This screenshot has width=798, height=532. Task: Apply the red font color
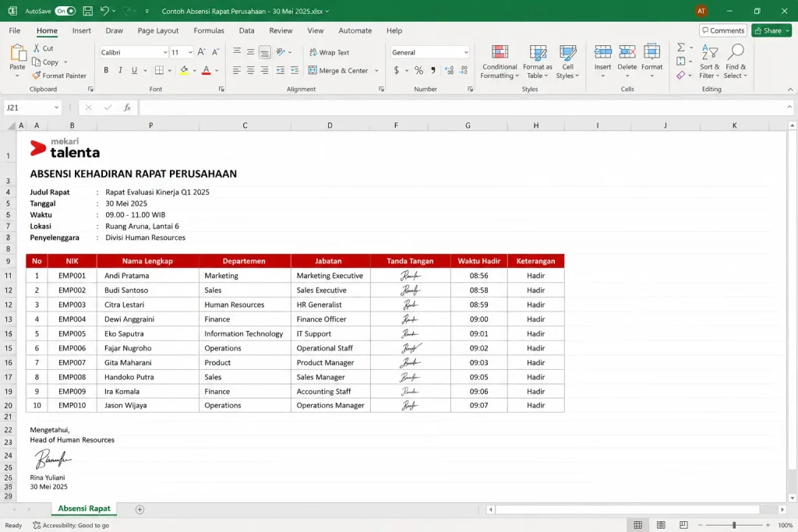coord(206,70)
